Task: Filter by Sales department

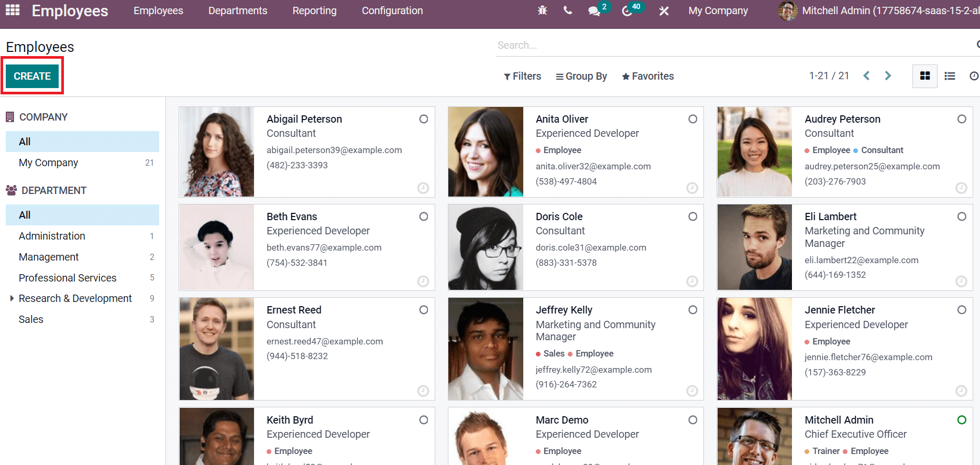Action: click(82, 319)
